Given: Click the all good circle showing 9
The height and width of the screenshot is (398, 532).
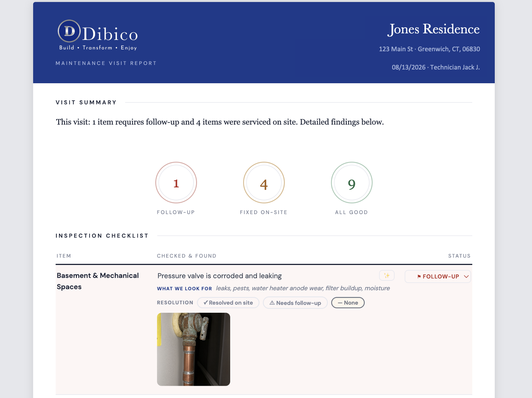Looking at the screenshot, I should click(x=352, y=183).
